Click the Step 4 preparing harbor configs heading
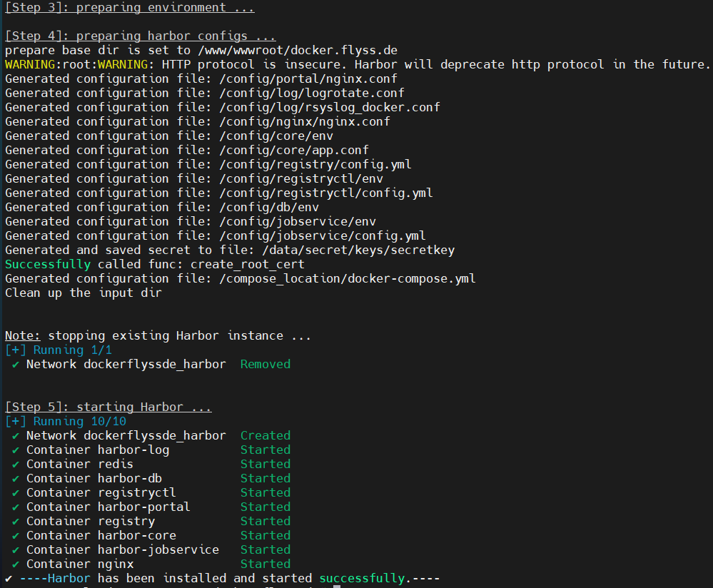 coord(140,36)
